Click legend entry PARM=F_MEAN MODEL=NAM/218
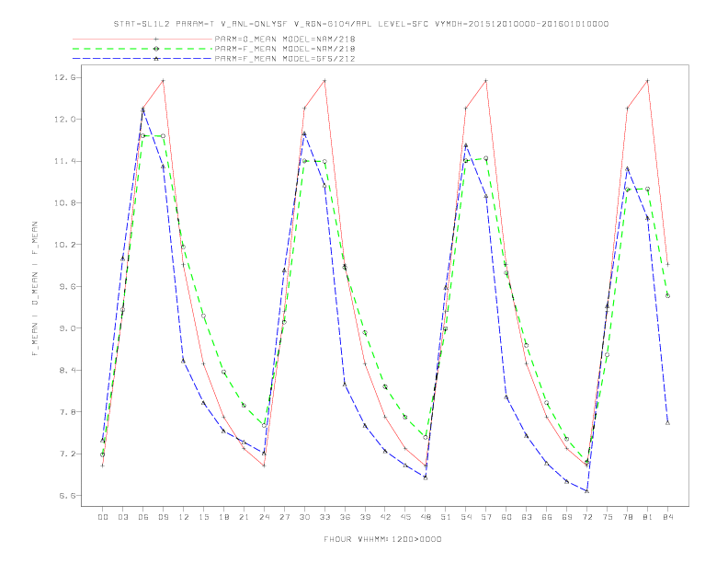 tap(285, 49)
